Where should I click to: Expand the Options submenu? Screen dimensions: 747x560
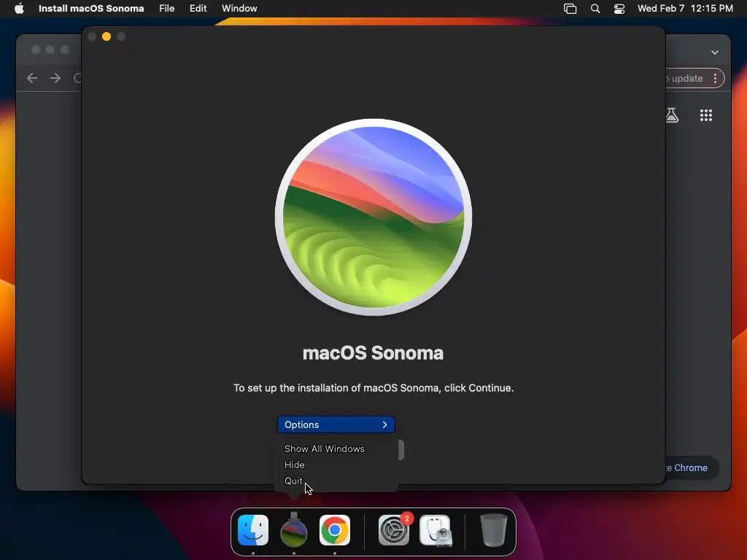tap(336, 424)
